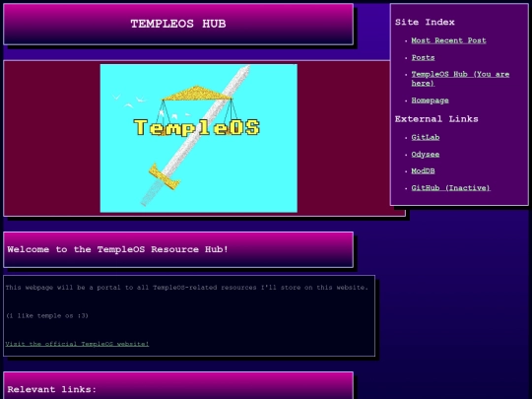Image resolution: width=532 pixels, height=399 pixels.
Task: Click the Welcome to the TempleOS Resource Hub heading
Action: 117,249
